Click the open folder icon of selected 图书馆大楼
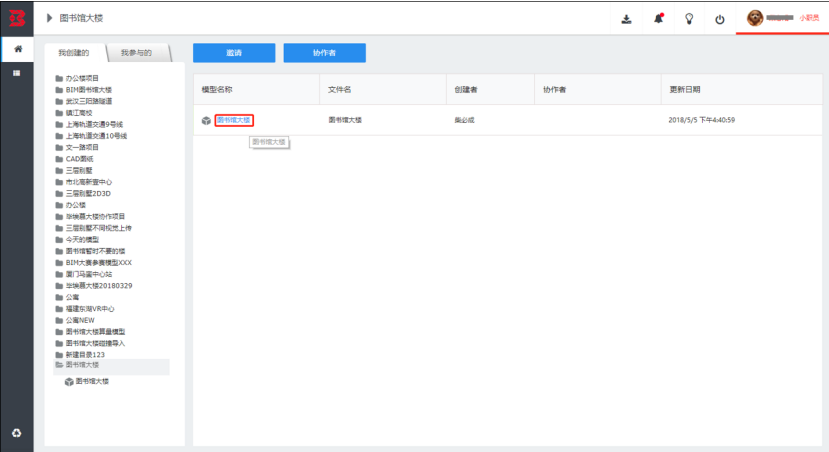Viewport: 829px width, 452px height. (59, 365)
